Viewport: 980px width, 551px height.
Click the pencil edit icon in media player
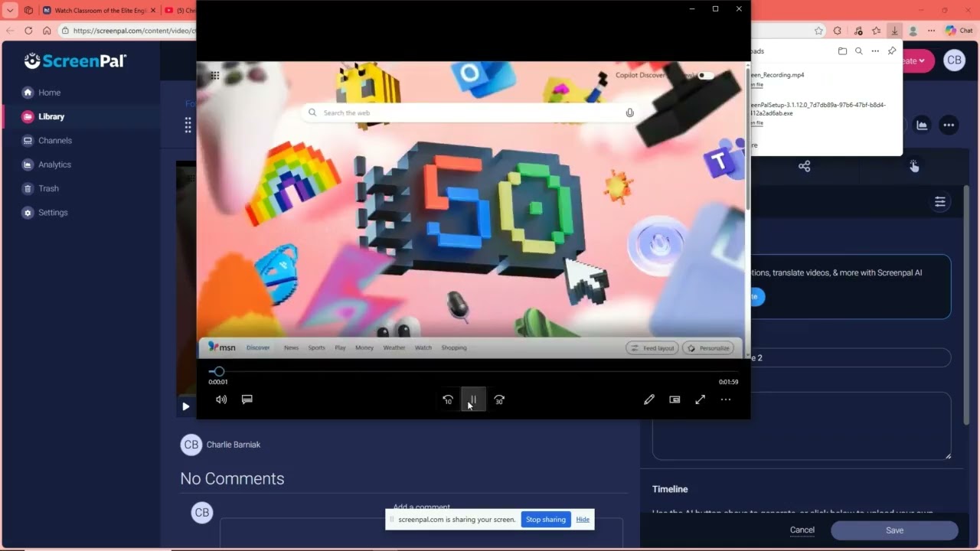point(649,399)
